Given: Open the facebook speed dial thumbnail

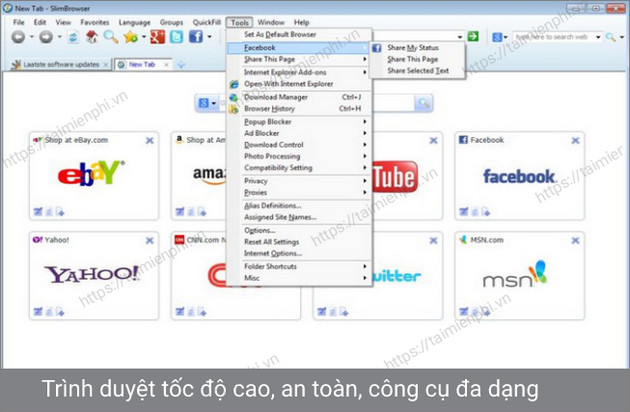Looking at the screenshot, I should (519, 176).
